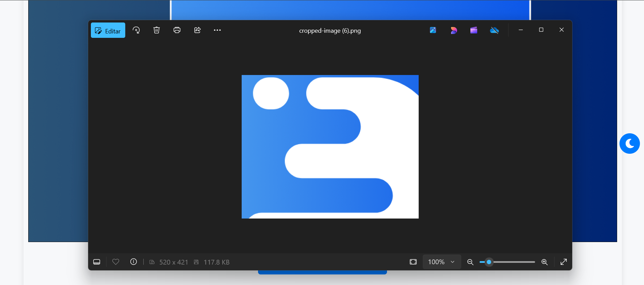The height and width of the screenshot is (285, 644).
Task: Zoom out with the minus magnifier
Action: pyautogui.click(x=470, y=262)
